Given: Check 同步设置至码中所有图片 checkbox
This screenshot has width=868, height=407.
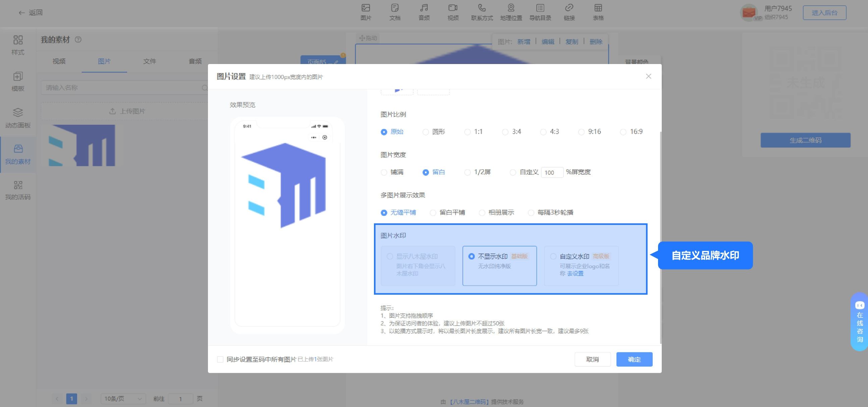Looking at the screenshot, I should click(x=220, y=359).
